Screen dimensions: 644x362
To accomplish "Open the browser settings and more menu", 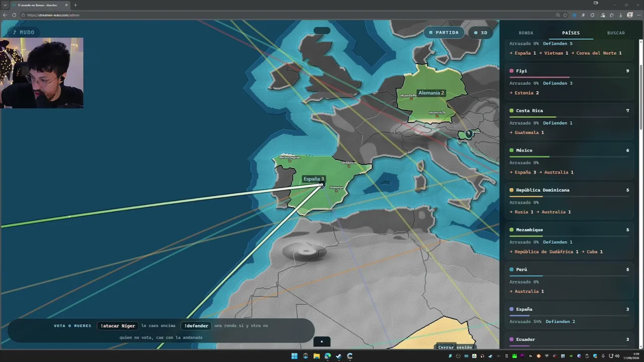I will coord(639,15).
